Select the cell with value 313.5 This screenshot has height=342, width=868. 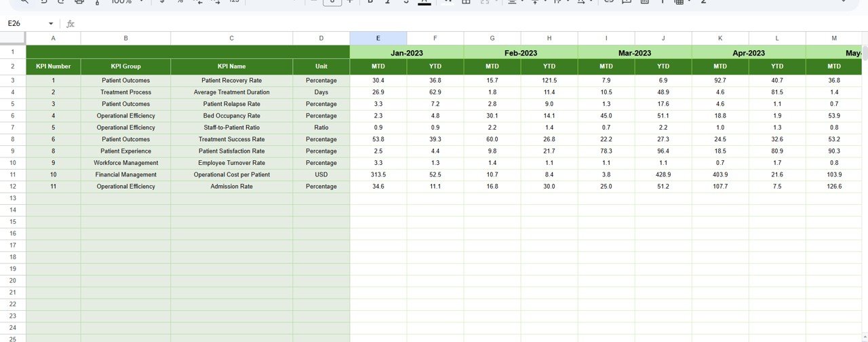[x=378, y=174]
